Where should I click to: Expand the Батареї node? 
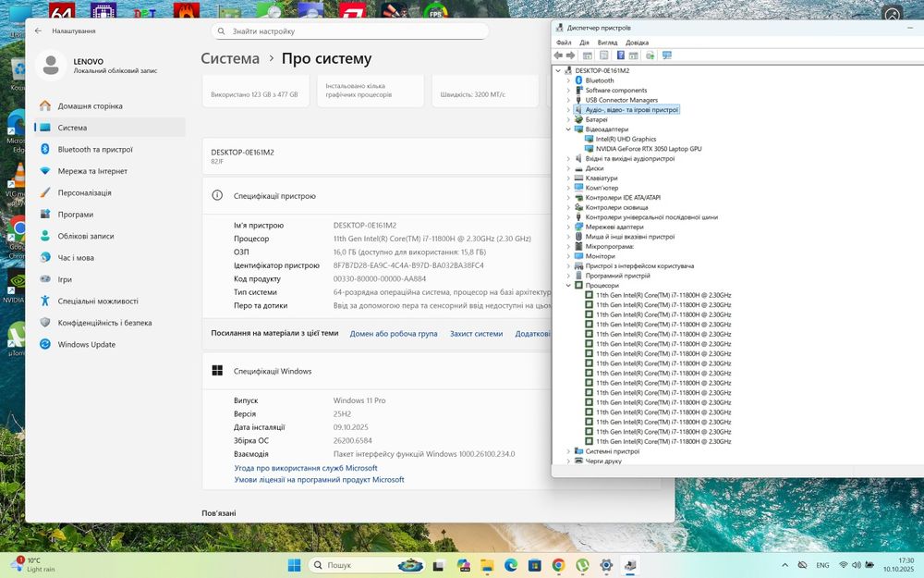568,119
